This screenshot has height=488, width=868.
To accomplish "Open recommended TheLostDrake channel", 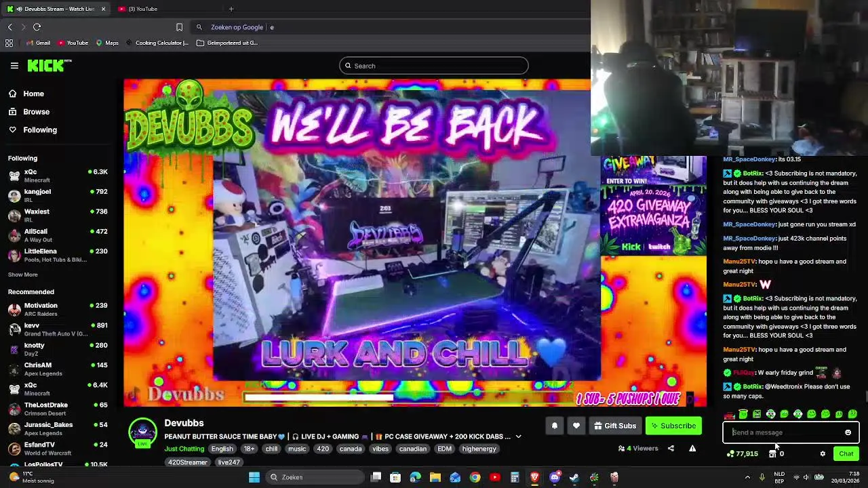I will [58, 409].
